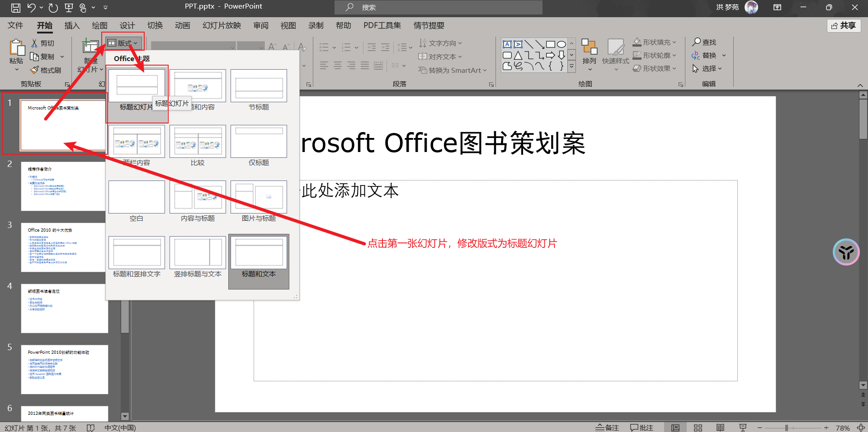Open the Insert (插入) tab
The height and width of the screenshot is (432, 868).
click(x=72, y=25)
